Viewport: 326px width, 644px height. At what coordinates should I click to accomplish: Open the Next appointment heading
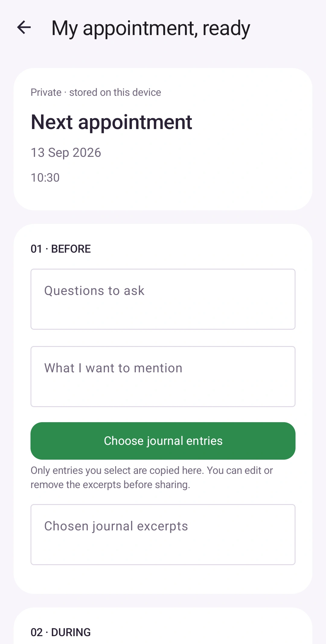click(111, 122)
